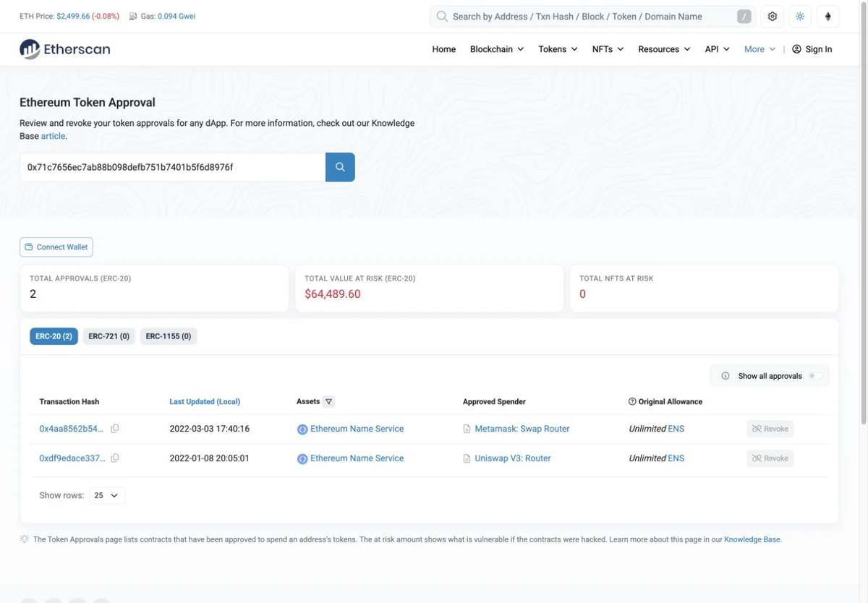Click the Sign In user icon

[x=797, y=49]
